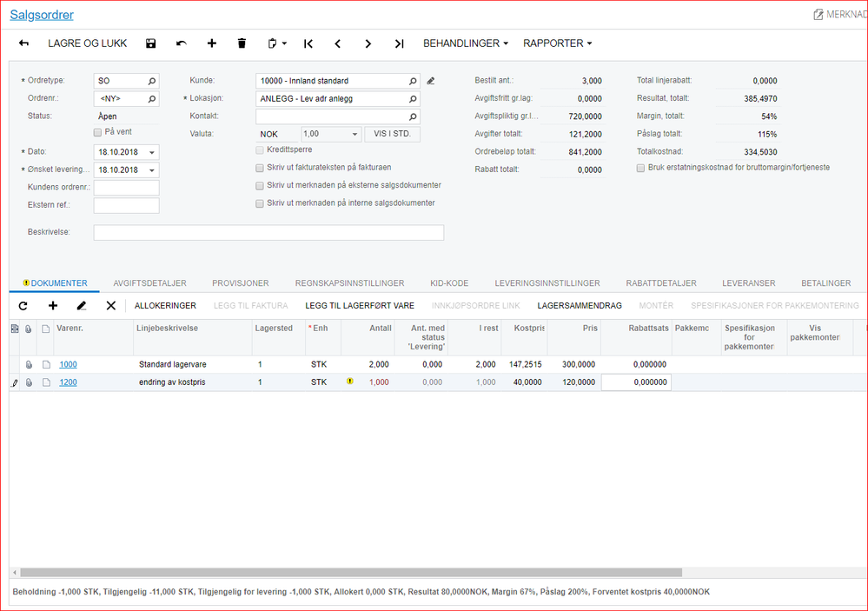Image resolution: width=868 pixels, height=611 pixels.
Task: Click the horizontal scrollbar under the grid
Action: point(351,573)
